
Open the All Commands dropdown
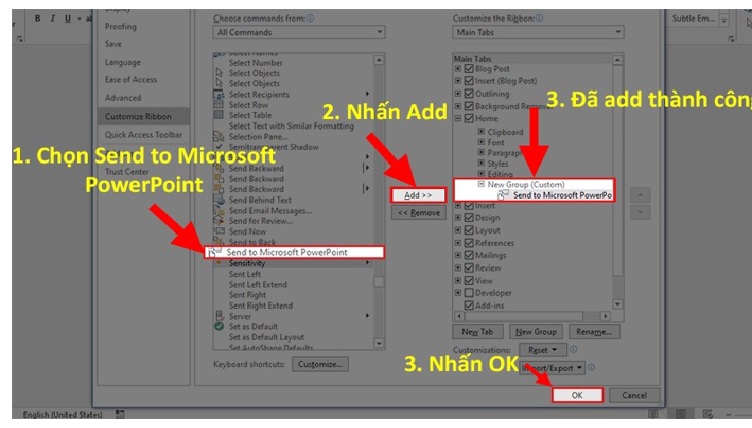pyautogui.click(x=298, y=32)
